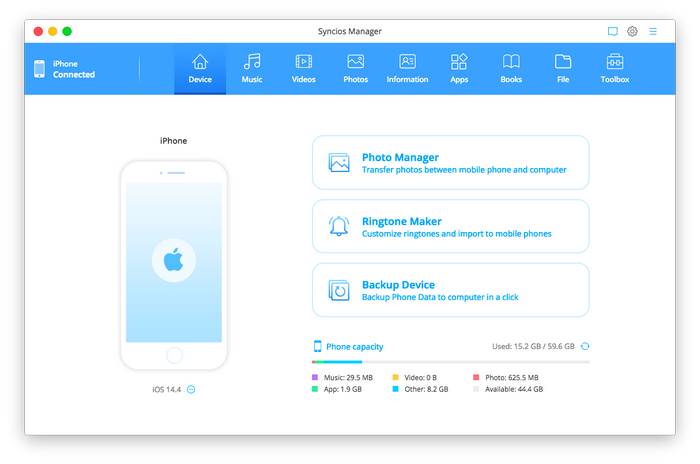Image resolution: width=700 pixels, height=464 pixels.
Task: Open the Photo Manager card
Action: point(450,163)
